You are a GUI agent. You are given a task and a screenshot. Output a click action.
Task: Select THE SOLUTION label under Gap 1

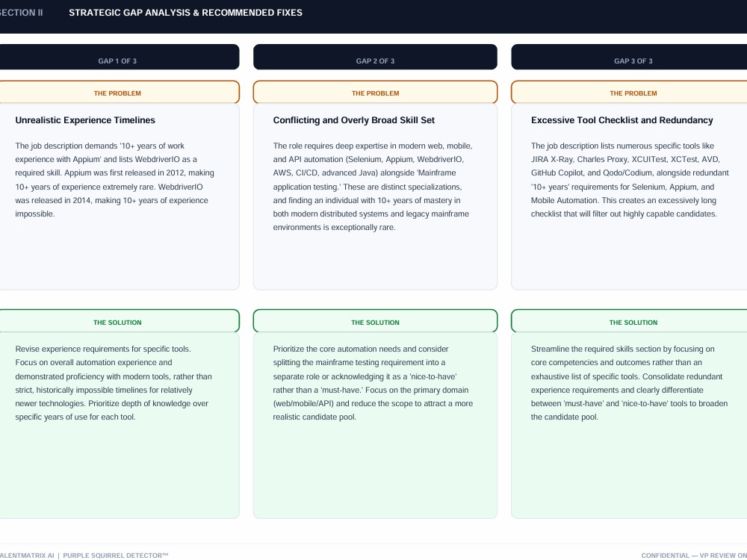117,323
